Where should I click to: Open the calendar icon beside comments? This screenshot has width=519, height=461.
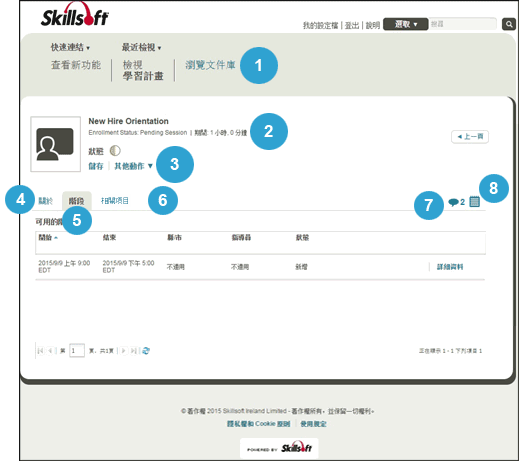pos(474,201)
